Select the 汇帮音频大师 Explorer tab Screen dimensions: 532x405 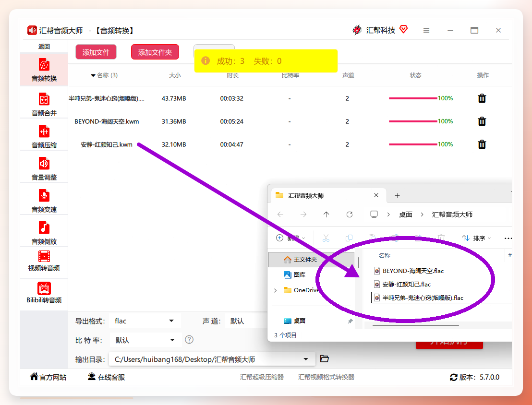(329, 195)
